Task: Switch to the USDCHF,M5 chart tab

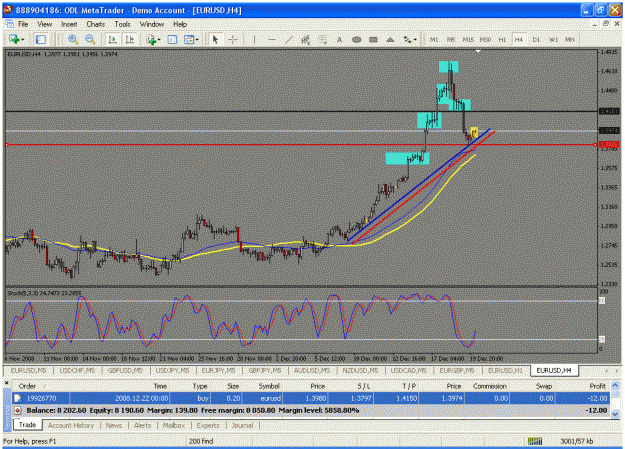Action: tap(77, 370)
